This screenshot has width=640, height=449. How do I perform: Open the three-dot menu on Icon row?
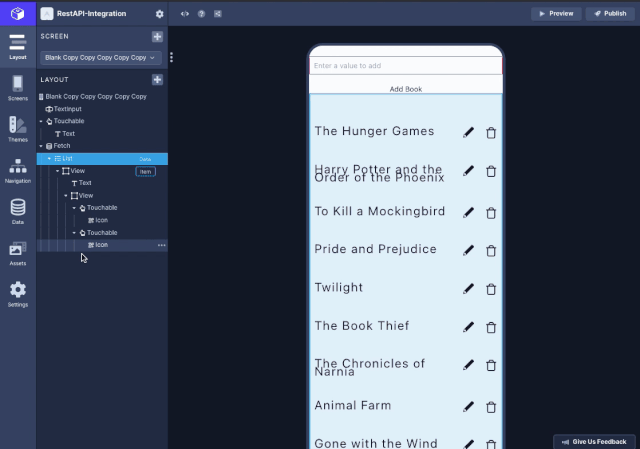(x=162, y=245)
